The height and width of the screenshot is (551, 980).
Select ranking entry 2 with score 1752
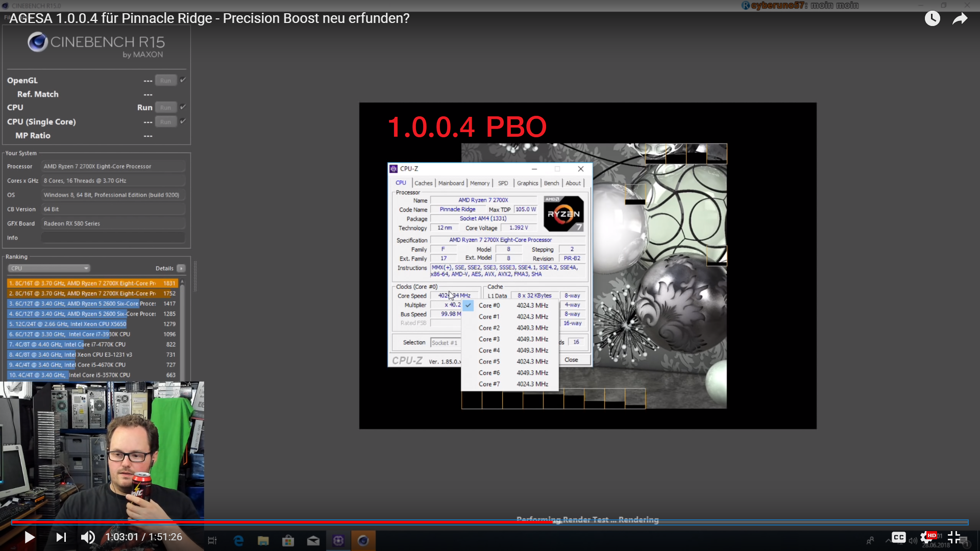[92, 293]
